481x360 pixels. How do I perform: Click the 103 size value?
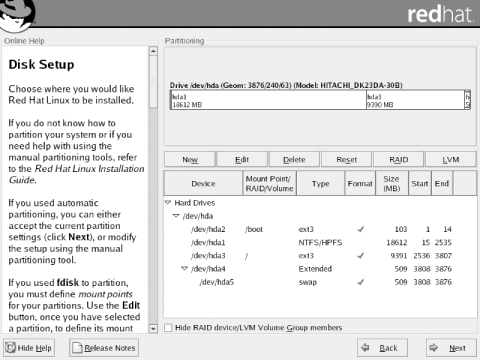[401, 229]
